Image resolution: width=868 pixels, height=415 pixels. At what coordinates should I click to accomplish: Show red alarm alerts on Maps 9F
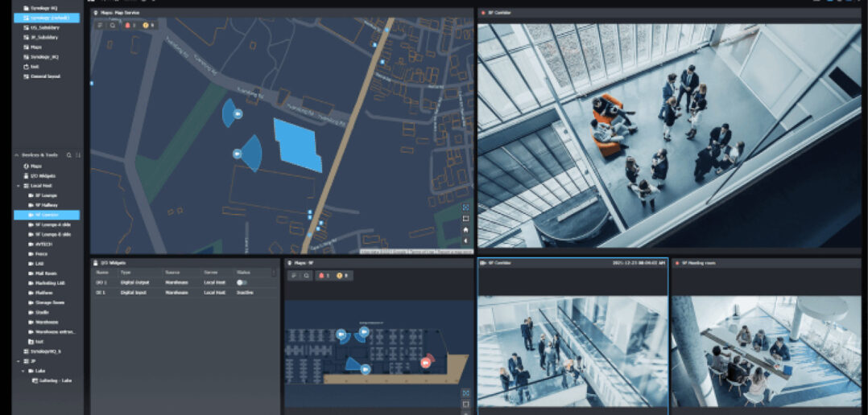324,275
